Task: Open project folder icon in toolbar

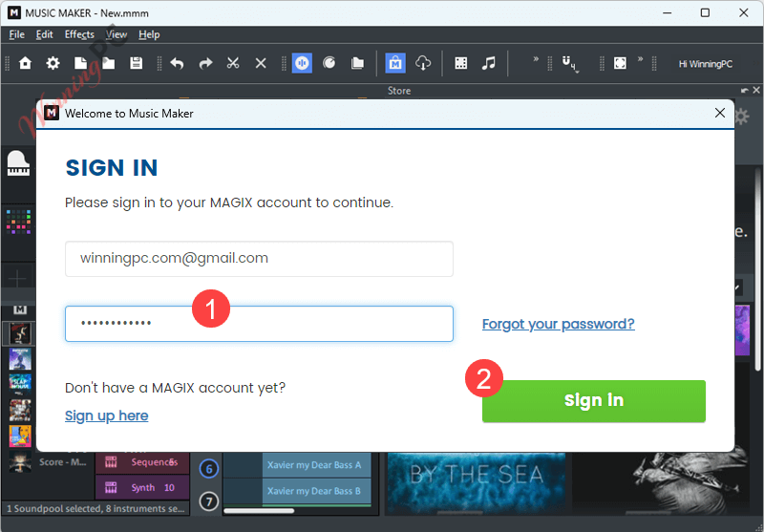Action: (108, 63)
